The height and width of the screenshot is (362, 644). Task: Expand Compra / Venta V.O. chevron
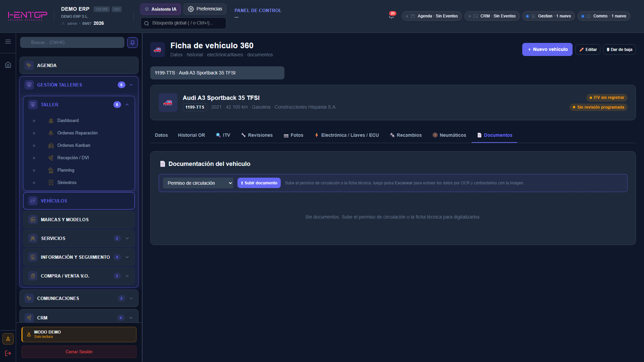pos(127,276)
